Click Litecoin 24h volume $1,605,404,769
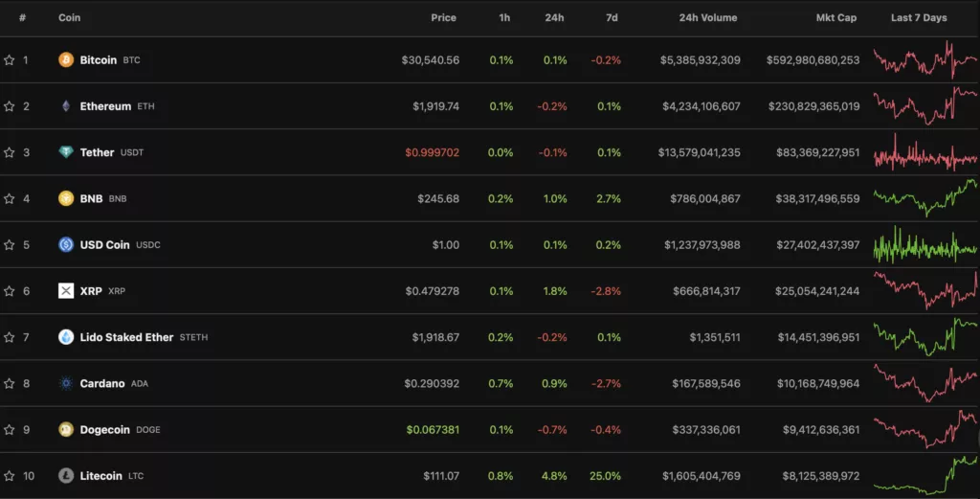 point(702,476)
